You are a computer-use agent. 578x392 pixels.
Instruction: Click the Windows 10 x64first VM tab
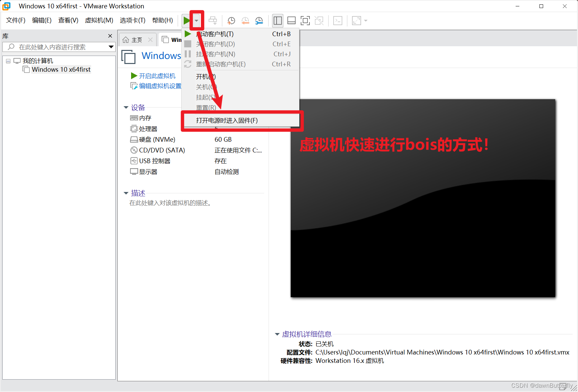171,40
